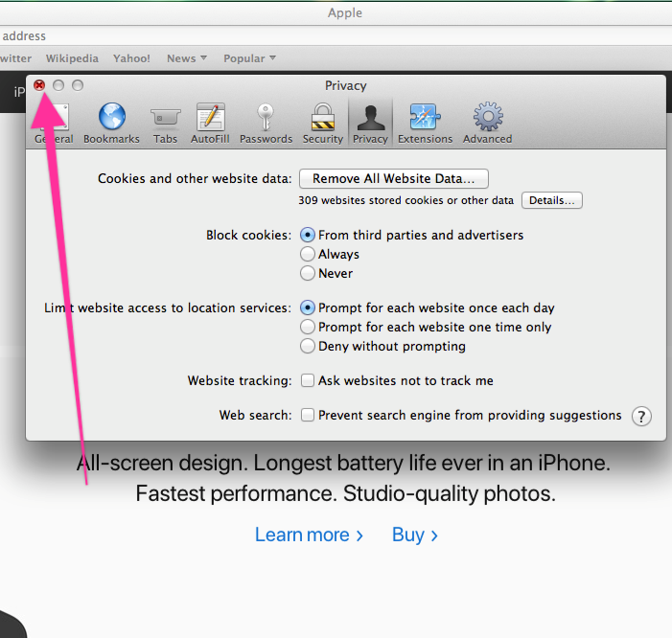Click the '309 websites stored cookies' text
This screenshot has width=672, height=638.
[x=406, y=200]
